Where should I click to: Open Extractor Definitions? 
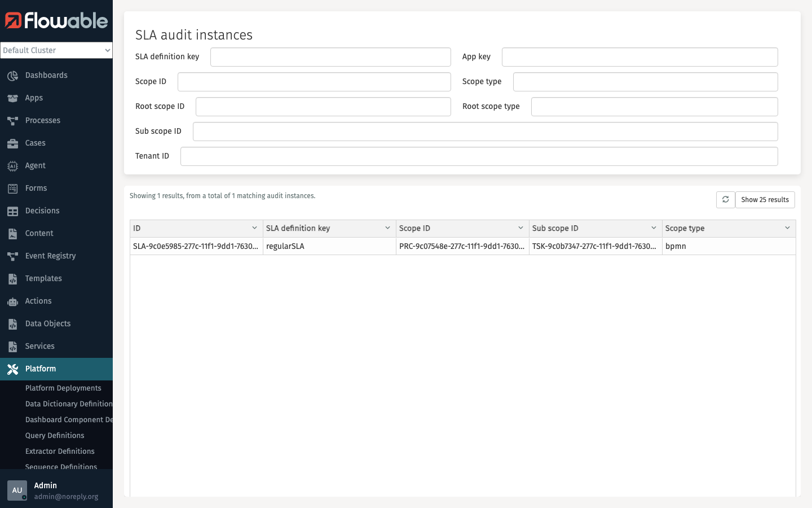point(60,451)
